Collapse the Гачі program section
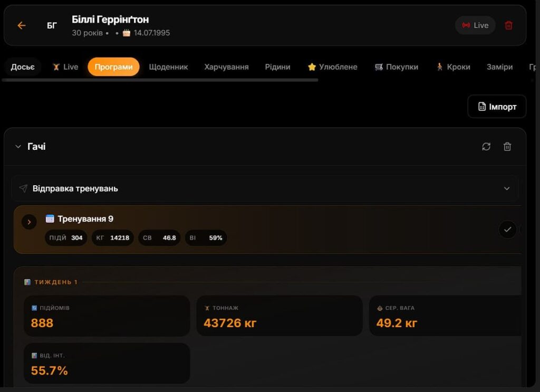This screenshot has height=392, width=540. 18,147
